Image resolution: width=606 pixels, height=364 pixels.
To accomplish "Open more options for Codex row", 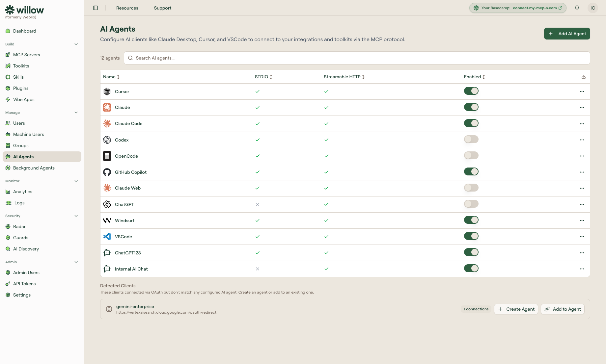I will (x=582, y=140).
